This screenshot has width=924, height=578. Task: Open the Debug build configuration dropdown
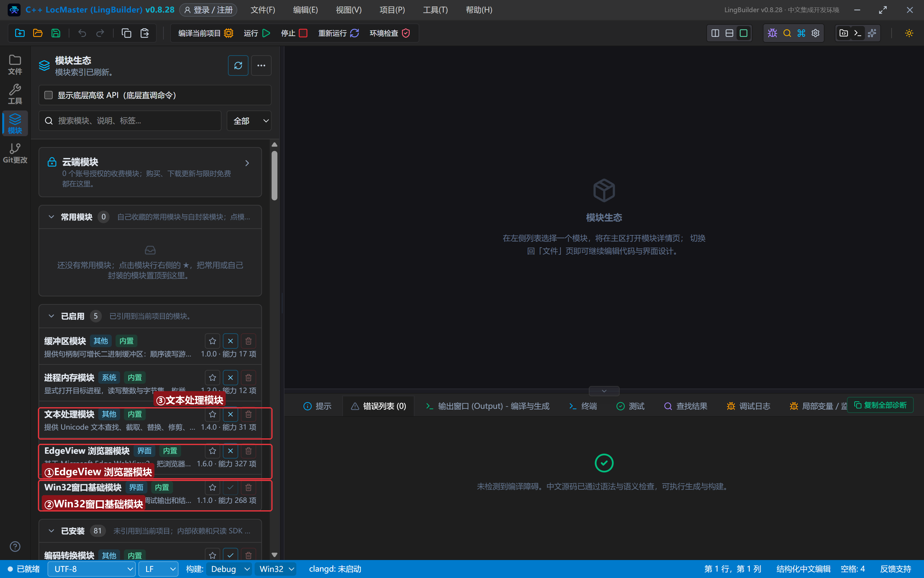click(229, 569)
